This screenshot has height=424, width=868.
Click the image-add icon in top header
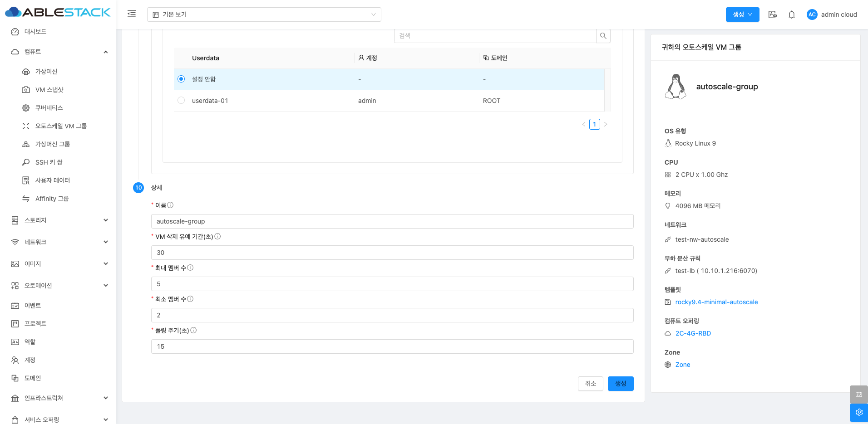pos(772,15)
